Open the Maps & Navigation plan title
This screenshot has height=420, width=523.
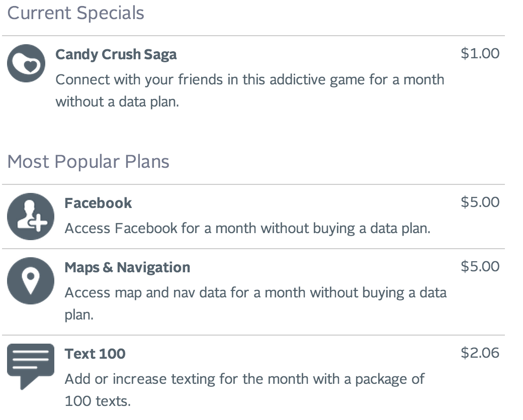(127, 267)
